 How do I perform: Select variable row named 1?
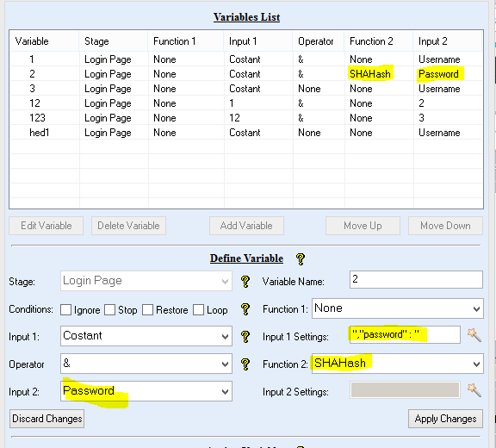246,59
